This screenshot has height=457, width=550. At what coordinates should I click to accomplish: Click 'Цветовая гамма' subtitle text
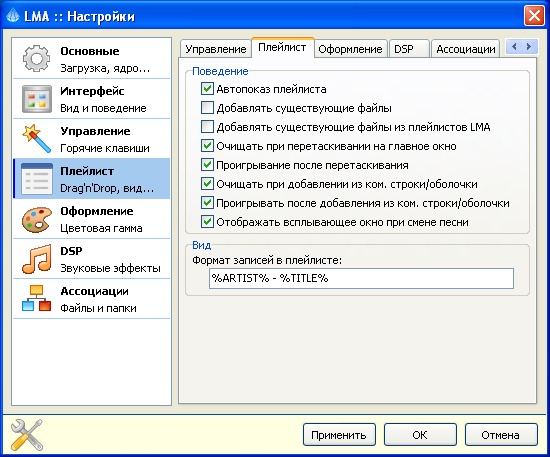coord(101,228)
